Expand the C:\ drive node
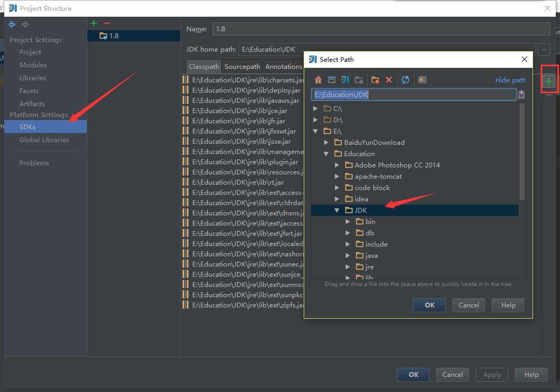560x392 pixels. pos(316,108)
